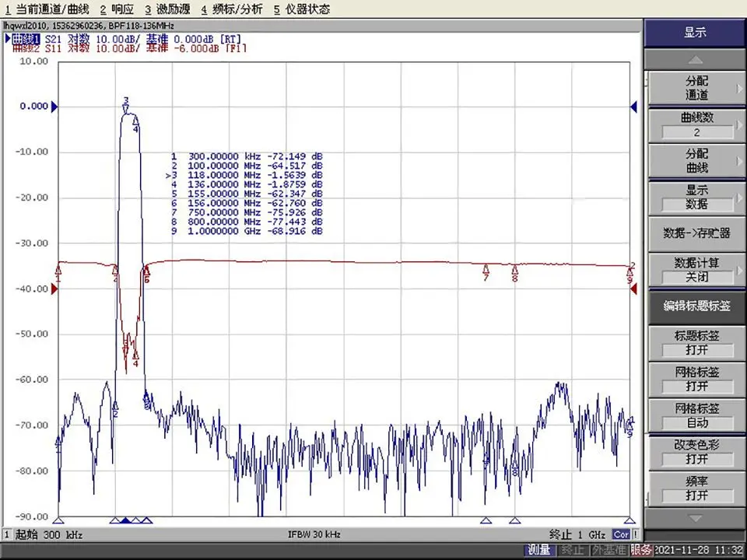Click the blue reference arrow at right edge
This screenshot has height=560, width=747.
pyautogui.click(x=633, y=107)
